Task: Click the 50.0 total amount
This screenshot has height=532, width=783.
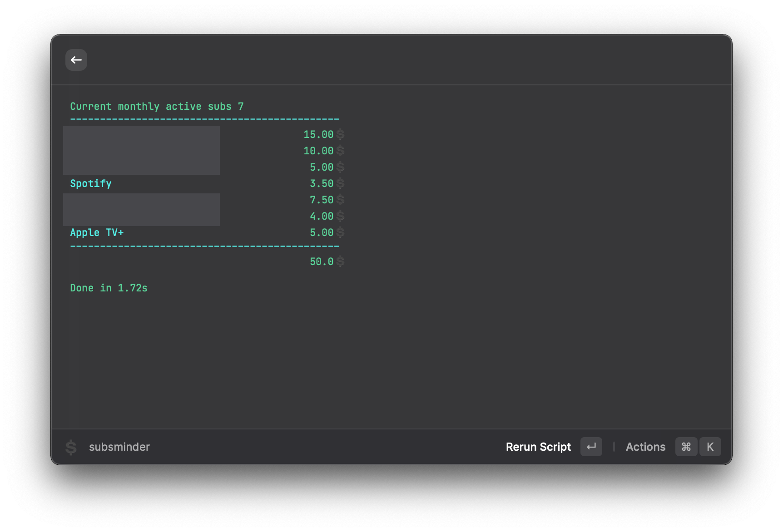Action: [322, 261]
